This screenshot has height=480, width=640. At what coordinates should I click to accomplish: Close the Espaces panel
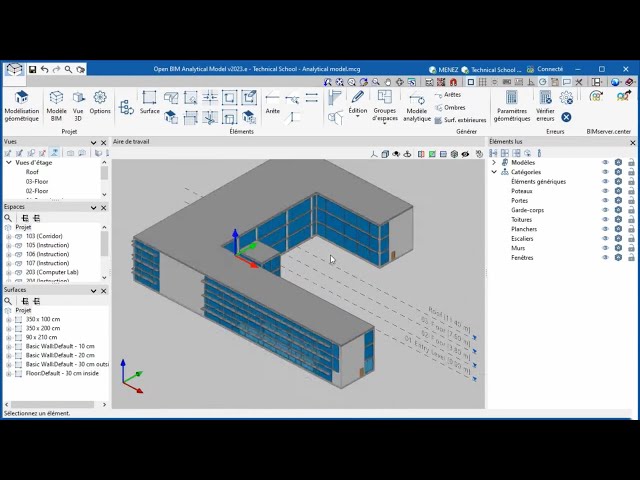pos(104,208)
